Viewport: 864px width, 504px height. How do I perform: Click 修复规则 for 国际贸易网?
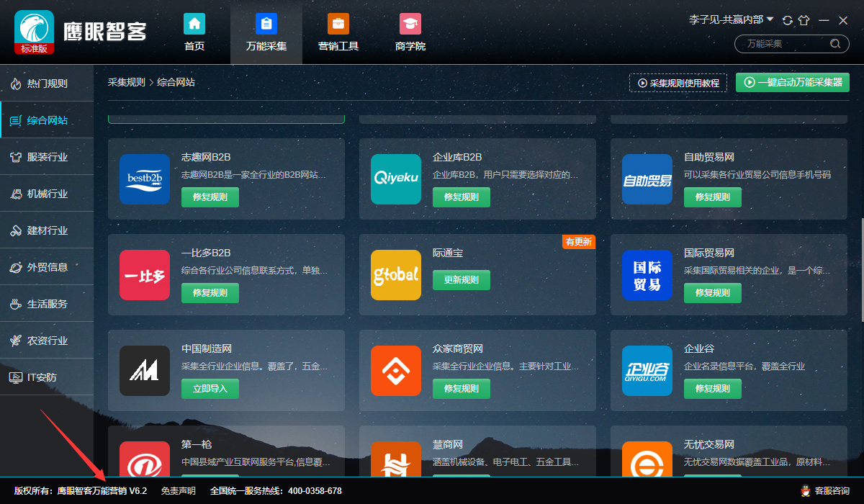(x=713, y=293)
